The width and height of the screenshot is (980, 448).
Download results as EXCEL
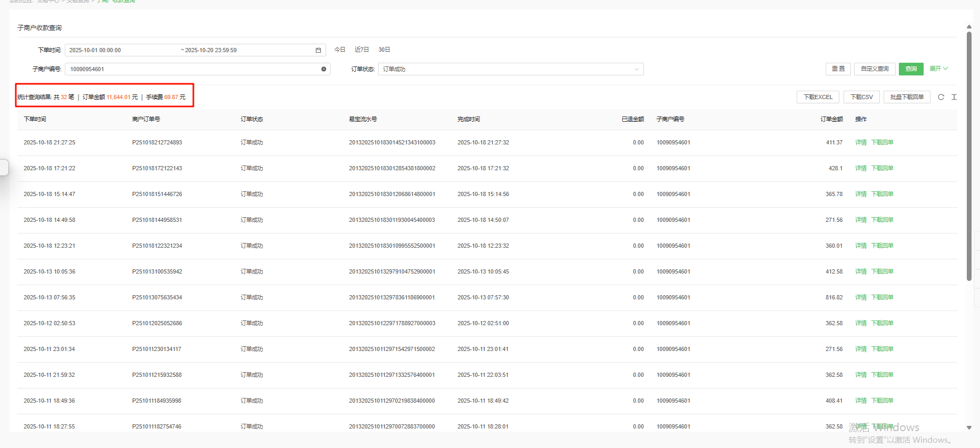coord(818,97)
